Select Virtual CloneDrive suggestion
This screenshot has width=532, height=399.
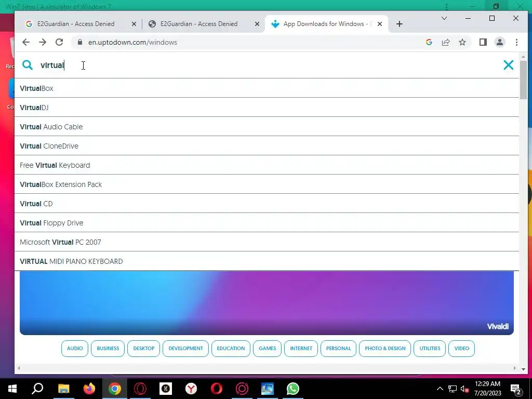pyautogui.click(x=267, y=146)
